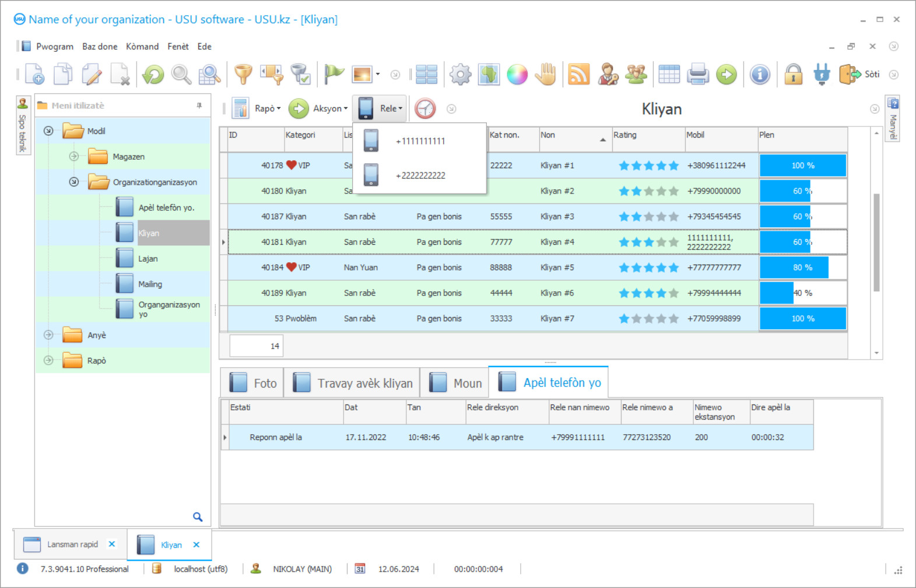Click the padlock lock icon
Image resolution: width=916 pixels, height=588 pixels.
pos(793,75)
